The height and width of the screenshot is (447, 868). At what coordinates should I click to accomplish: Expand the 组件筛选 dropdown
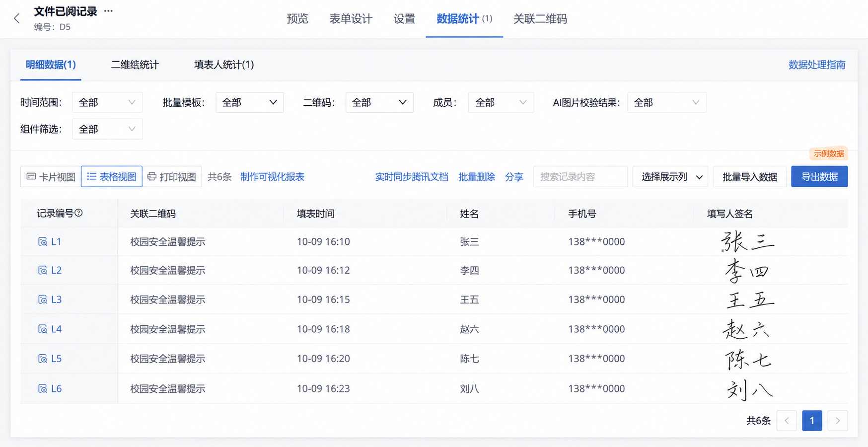coord(107,129)
